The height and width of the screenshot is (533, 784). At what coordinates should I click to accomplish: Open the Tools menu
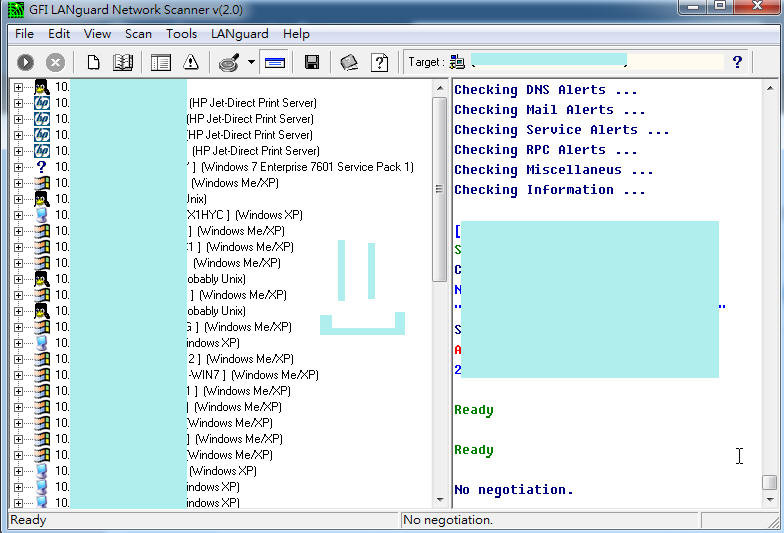click(x=181, y=34)
